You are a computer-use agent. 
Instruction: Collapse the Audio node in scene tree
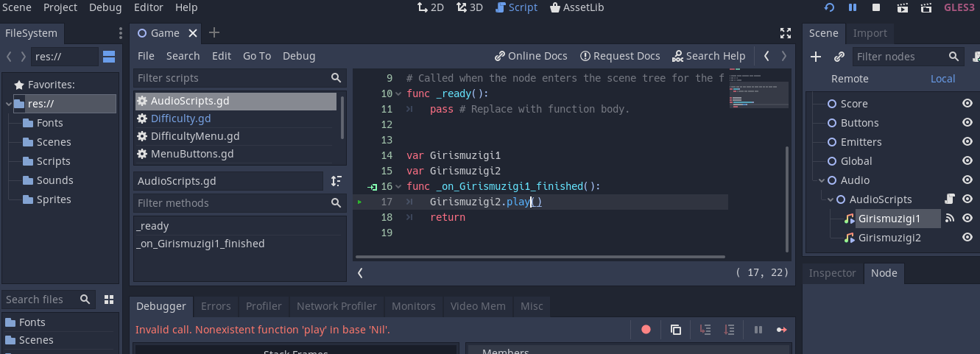(x=822, y=180)
